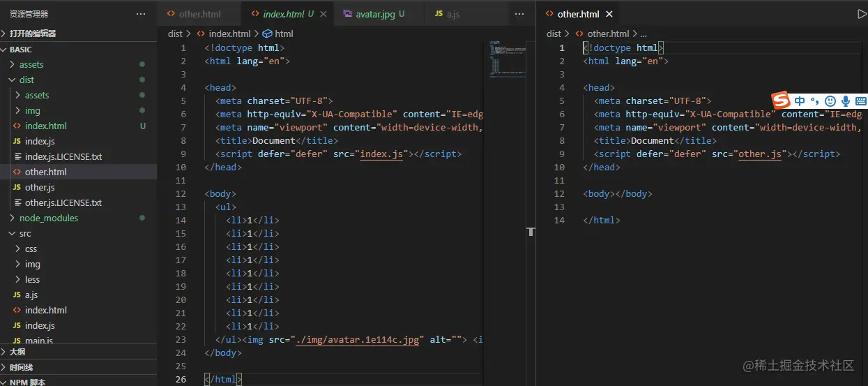Viewport: 868px width, 386px height.
Task: Place cursor on </html> line 26 in left editor
Action: [223, 380]
